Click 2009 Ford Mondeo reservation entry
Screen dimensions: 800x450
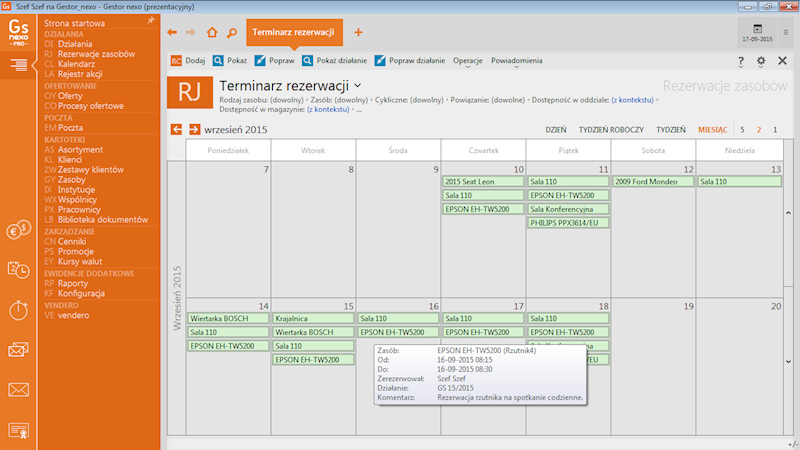[654, 182]
